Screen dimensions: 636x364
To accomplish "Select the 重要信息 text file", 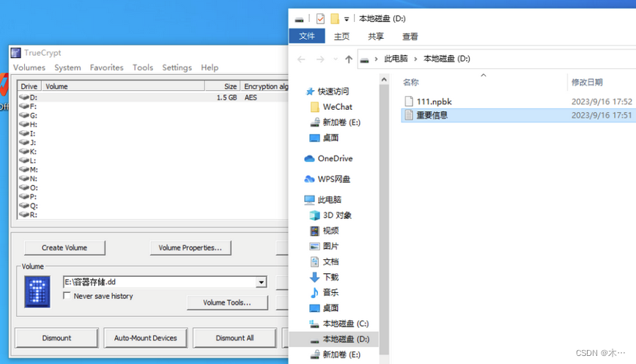I will coord(432,116).
